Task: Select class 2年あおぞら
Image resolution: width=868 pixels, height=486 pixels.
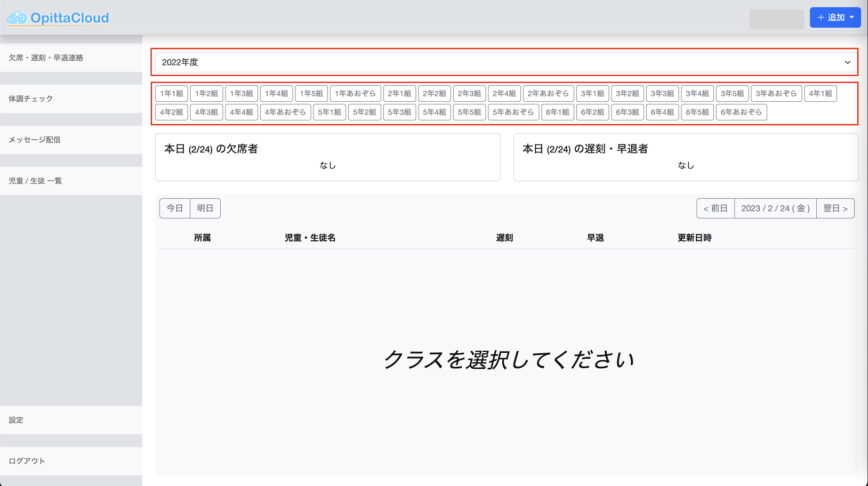Action: 549,93
